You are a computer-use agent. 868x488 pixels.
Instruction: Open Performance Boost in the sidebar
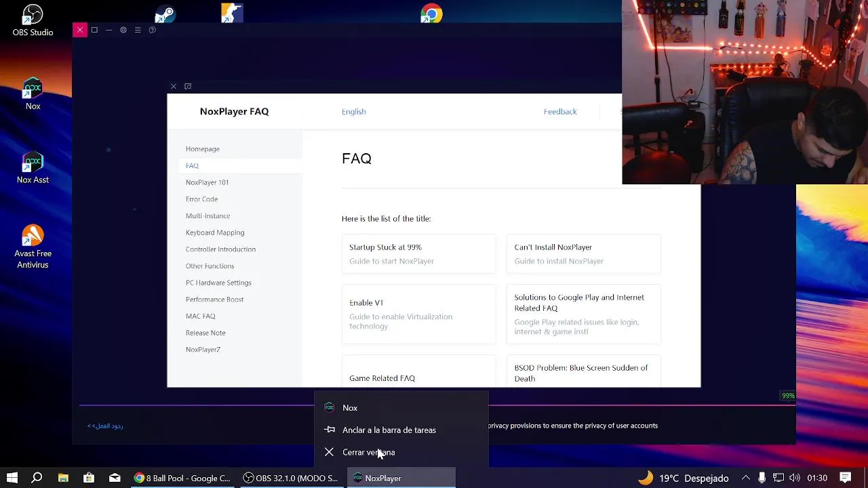(214, 300)
